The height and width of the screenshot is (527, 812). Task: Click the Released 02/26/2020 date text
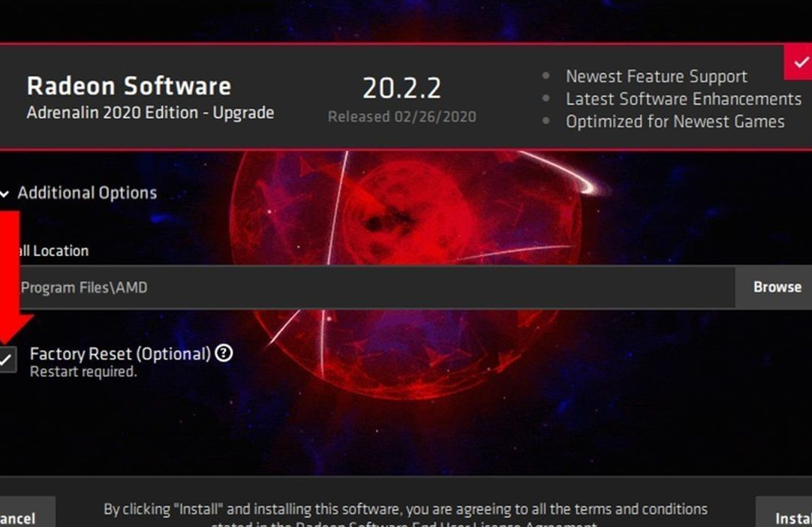pos(401,116)
